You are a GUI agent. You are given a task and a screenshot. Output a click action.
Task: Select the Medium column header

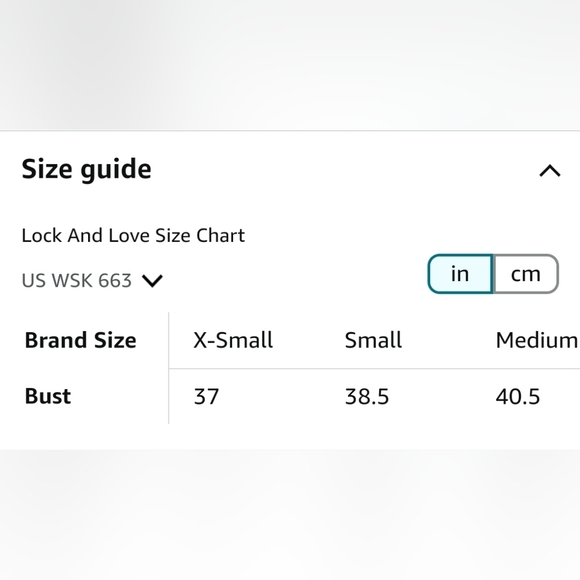tap(537, 340)
